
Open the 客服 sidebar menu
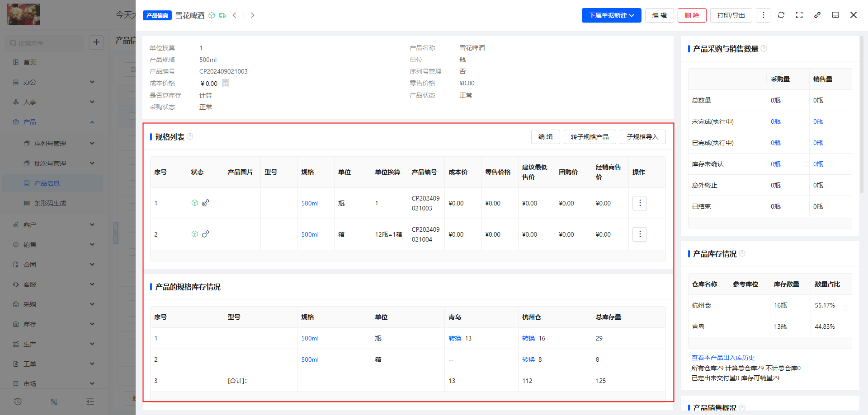coord(54,284)
